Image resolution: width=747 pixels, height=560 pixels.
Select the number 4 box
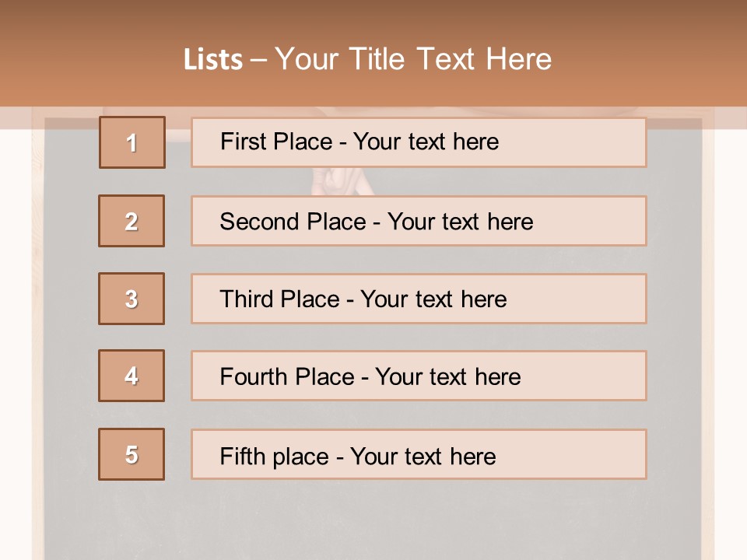tap(132, 376)
